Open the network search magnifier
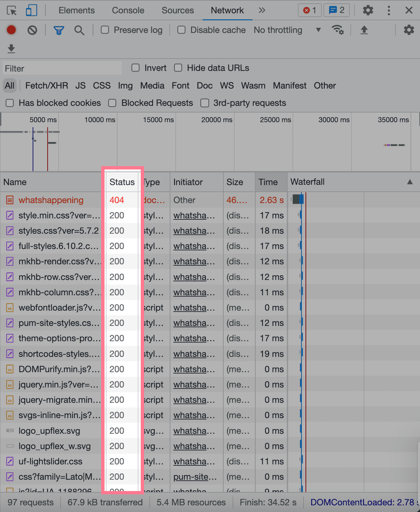The width and height of the screenshot is (420, 512). (x=79, y=30)
